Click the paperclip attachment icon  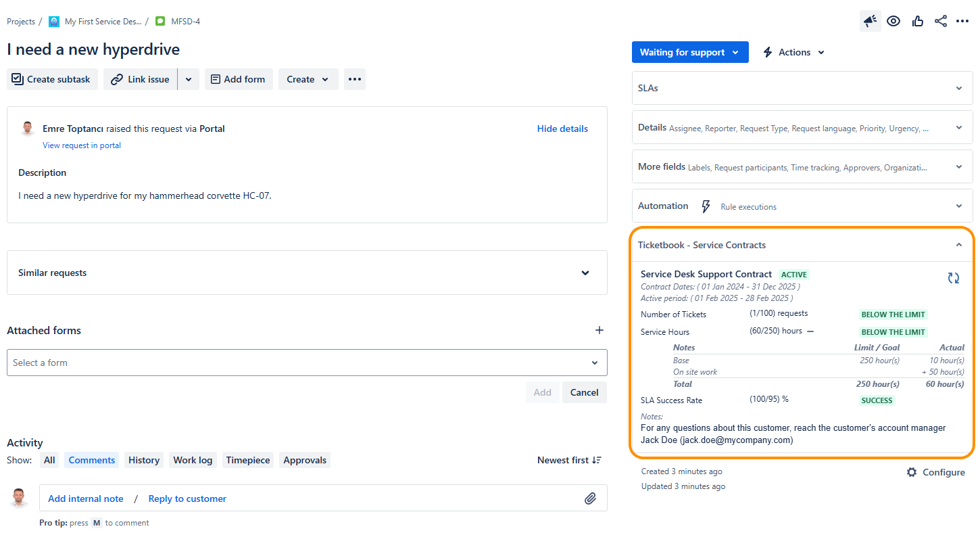pyautogui.click(x=590, y=499)
